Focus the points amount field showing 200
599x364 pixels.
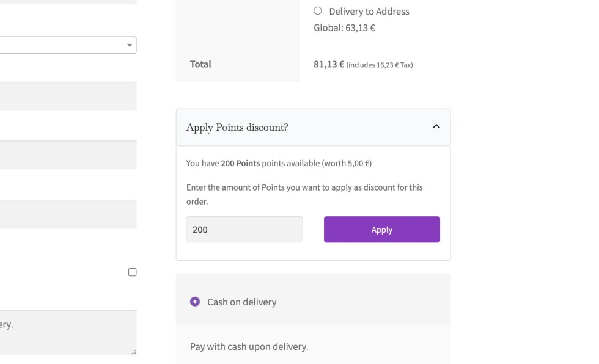[244, 230]
